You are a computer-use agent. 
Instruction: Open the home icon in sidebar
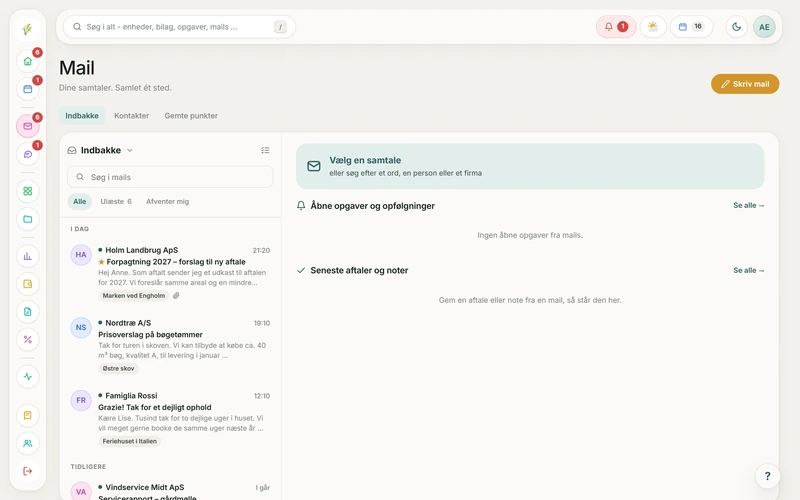28,61
